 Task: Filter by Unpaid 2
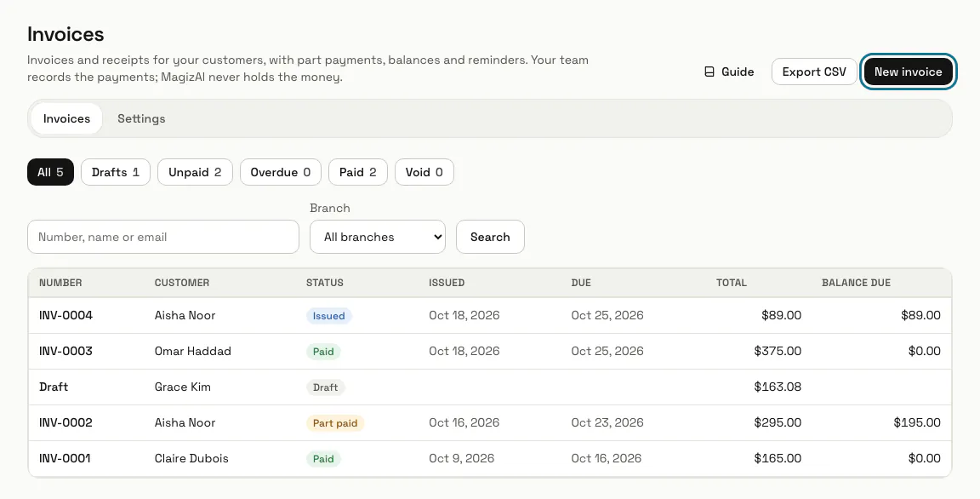click(195, 172)
